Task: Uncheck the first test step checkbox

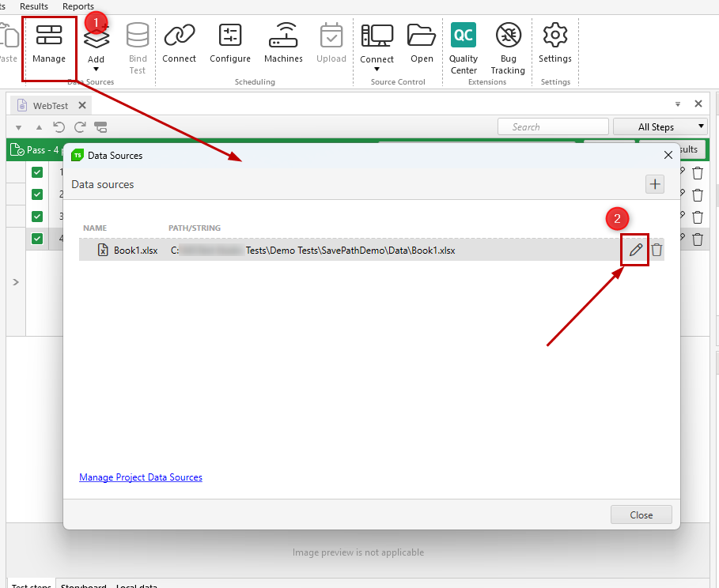Action: [37, 172]
